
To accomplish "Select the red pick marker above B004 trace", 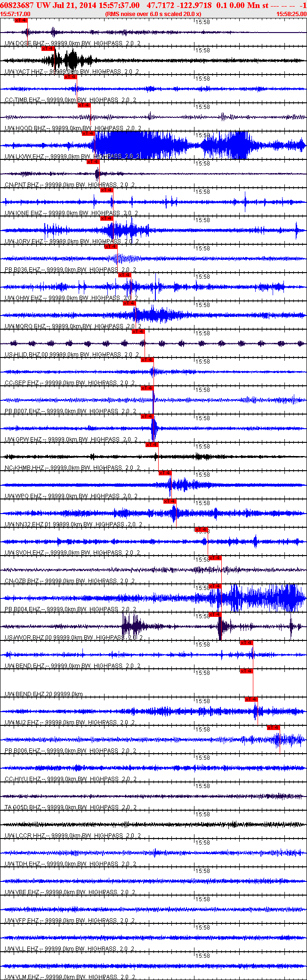I will click(215, 586).
